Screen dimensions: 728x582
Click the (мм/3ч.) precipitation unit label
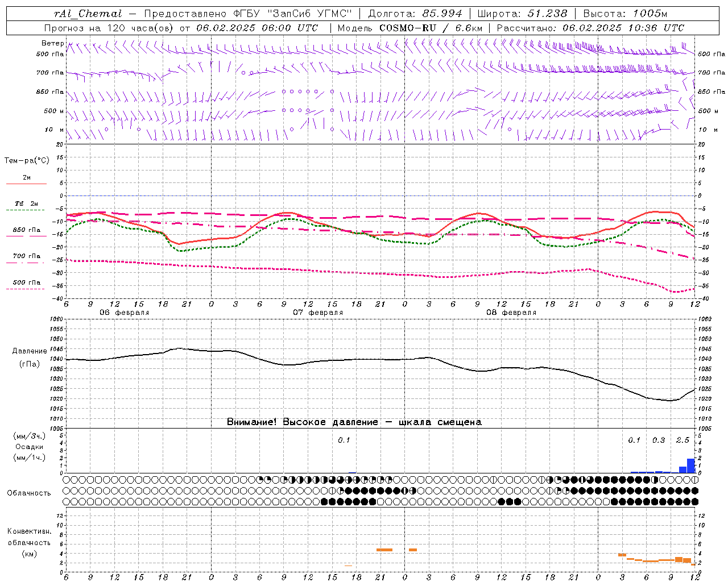29,436
